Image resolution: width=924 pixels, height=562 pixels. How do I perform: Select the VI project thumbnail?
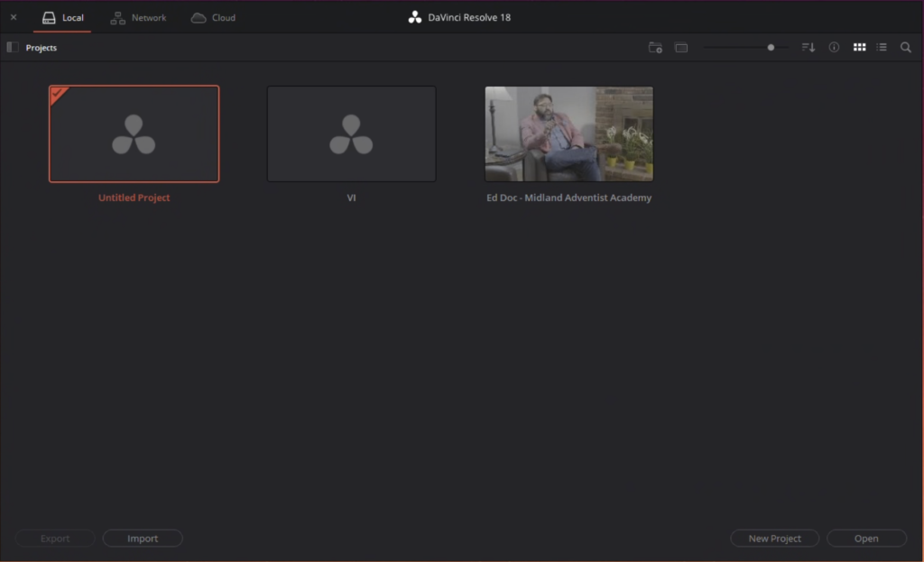[351, 134]
